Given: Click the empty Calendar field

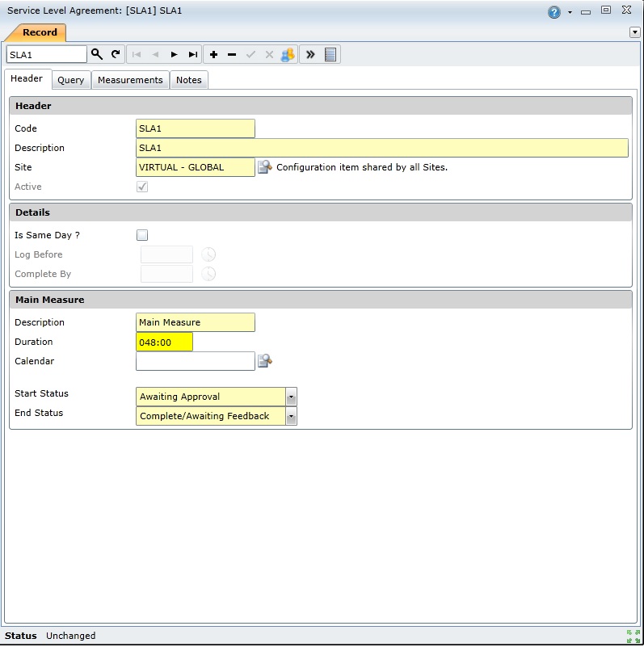Looking at the screenshot, I should pos(196,361).
